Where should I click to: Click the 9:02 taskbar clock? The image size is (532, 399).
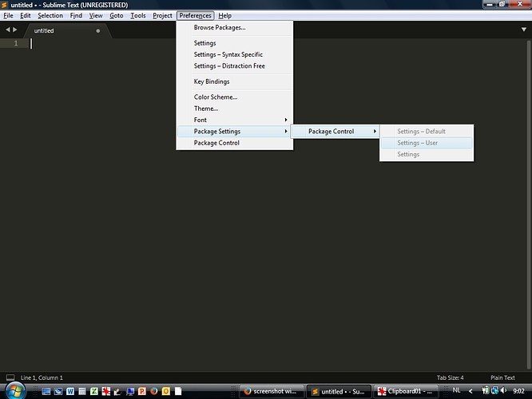click(518, 391)
